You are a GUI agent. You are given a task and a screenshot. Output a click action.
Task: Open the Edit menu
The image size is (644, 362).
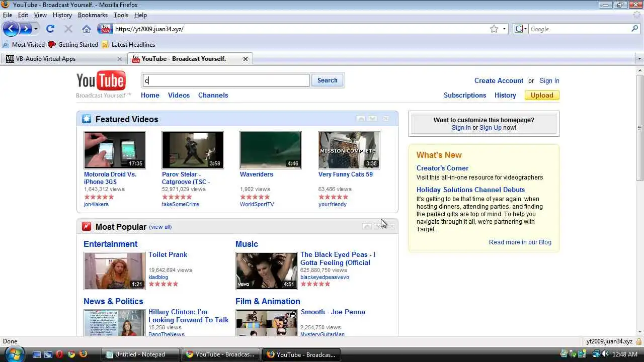[23, 15]
